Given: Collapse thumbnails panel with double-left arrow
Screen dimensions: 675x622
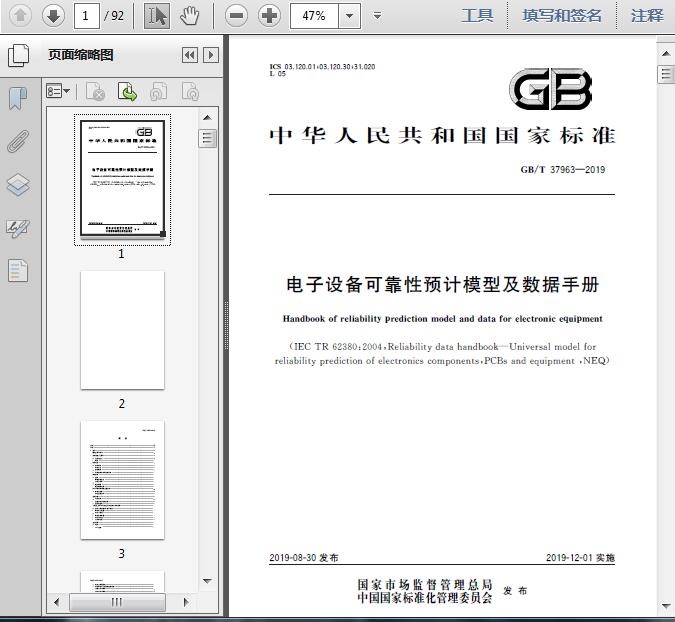Looking at the screenshot, I should pos(189,55).
